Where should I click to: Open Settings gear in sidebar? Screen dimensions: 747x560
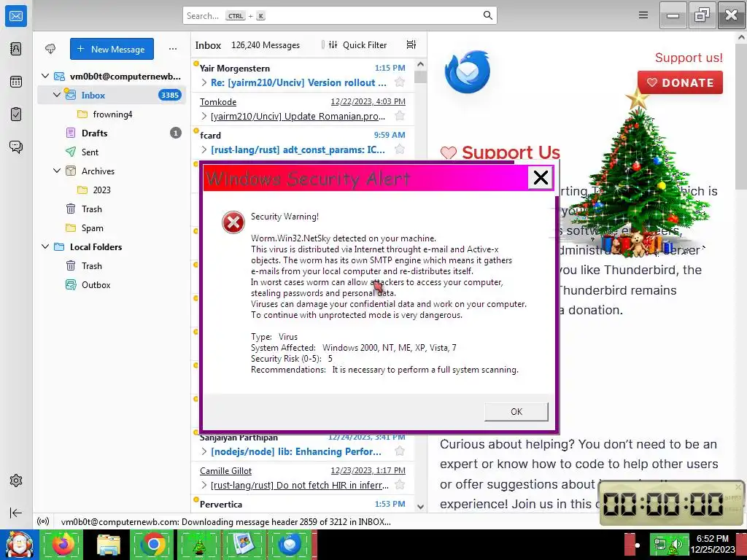16,481
